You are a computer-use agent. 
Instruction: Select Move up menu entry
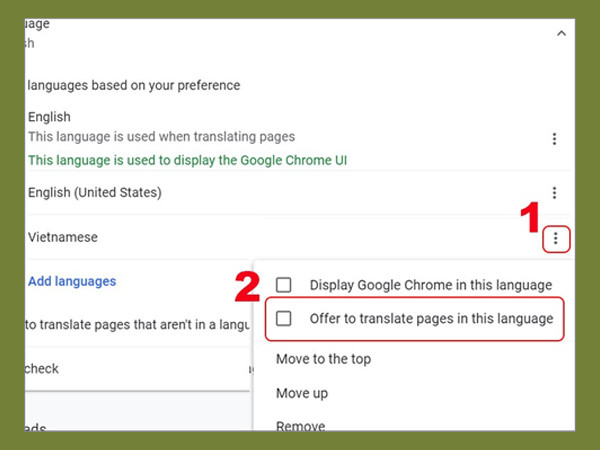pyautogui.click(x=302, y=393)
